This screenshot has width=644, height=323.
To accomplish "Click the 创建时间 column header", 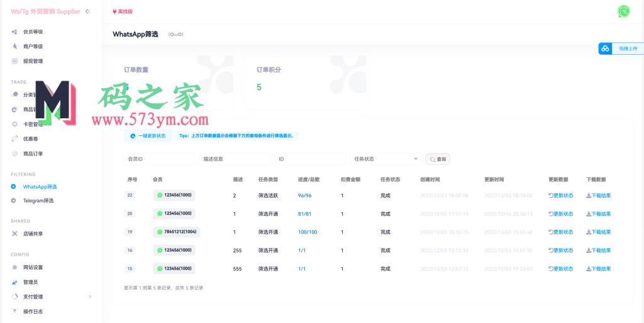I will [x=430, y=179].
